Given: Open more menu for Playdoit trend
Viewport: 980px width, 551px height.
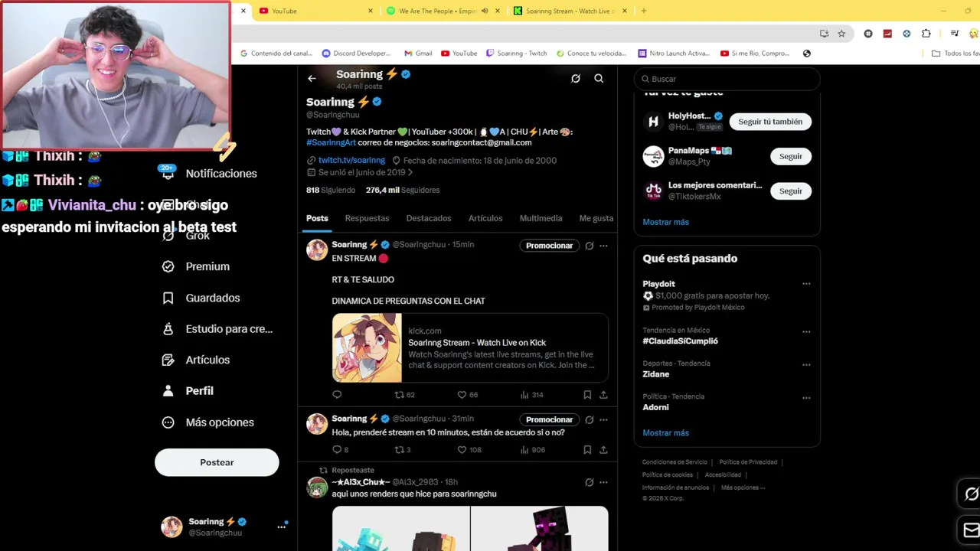Looking at the screenshot, I should coord(806,284).
